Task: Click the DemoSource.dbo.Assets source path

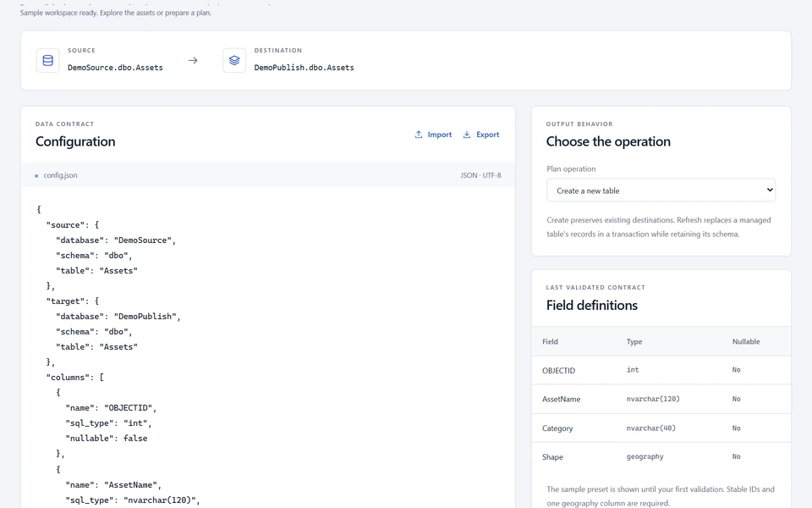Action: tap(115, 68)
